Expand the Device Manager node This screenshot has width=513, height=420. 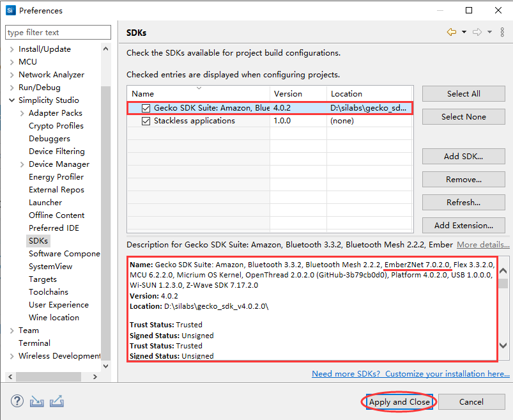tap(22, 164)
